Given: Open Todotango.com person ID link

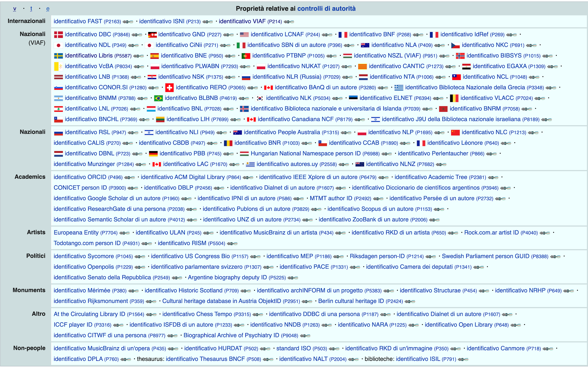Looking at the screenshot, I should (x=96, y=243).
